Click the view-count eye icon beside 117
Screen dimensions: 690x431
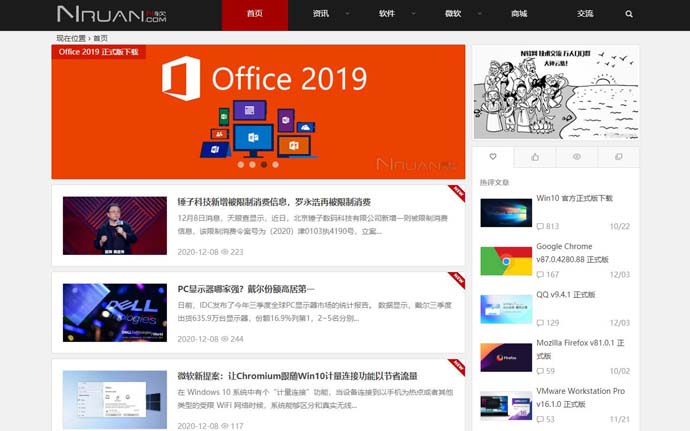(x=224, y=426)
